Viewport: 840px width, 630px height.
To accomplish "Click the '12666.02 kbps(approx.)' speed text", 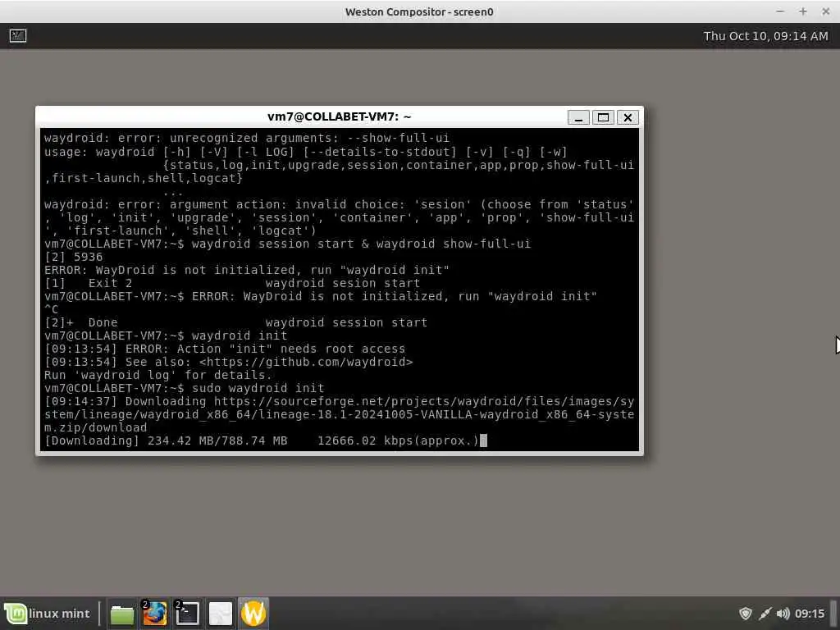I will tap(398, 441).
